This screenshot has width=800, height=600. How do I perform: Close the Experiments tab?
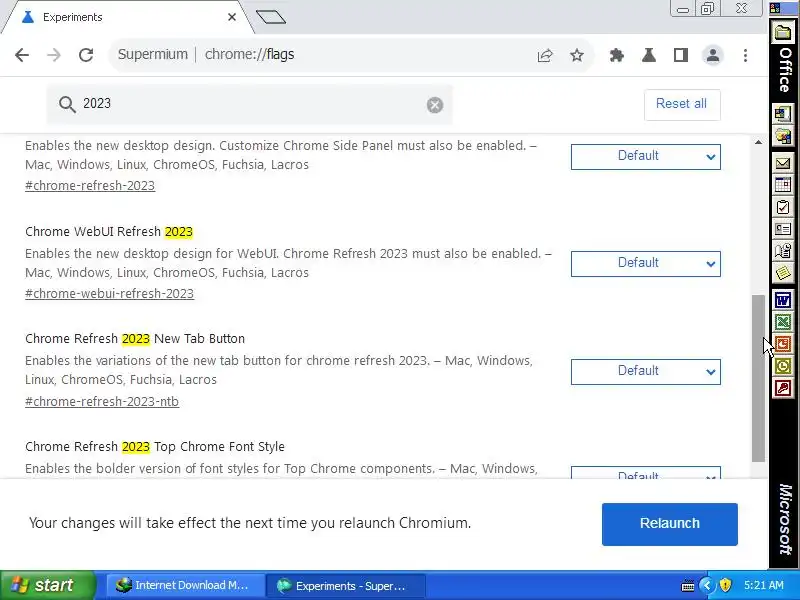(232, 17)
